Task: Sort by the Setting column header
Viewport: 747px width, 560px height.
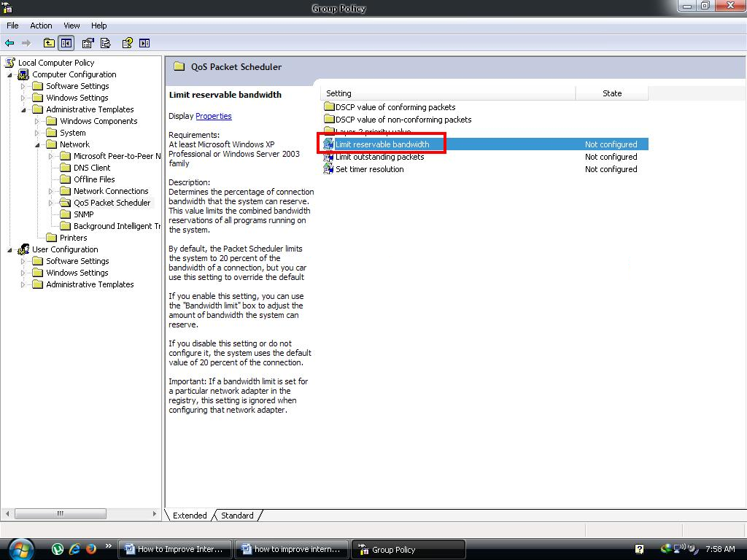Action: pos(448,93)
